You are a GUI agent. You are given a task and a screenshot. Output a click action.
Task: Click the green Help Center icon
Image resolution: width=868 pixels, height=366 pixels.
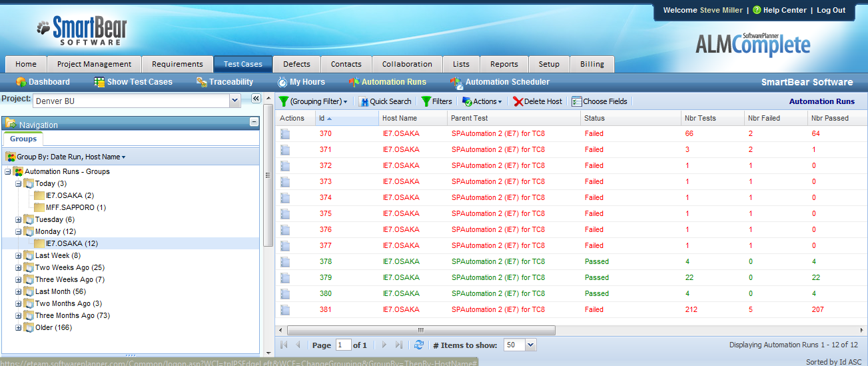(757, 10)
